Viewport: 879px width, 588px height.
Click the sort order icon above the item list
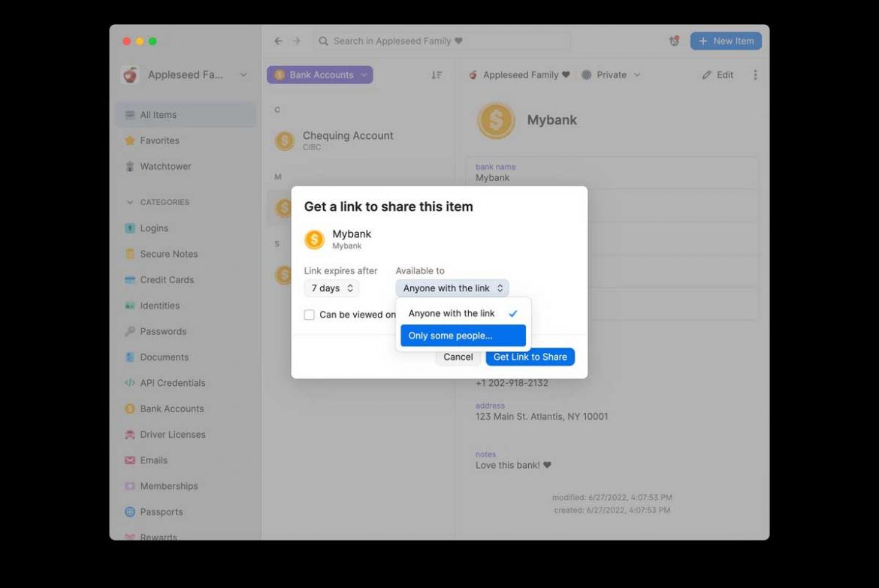point(436,74)
